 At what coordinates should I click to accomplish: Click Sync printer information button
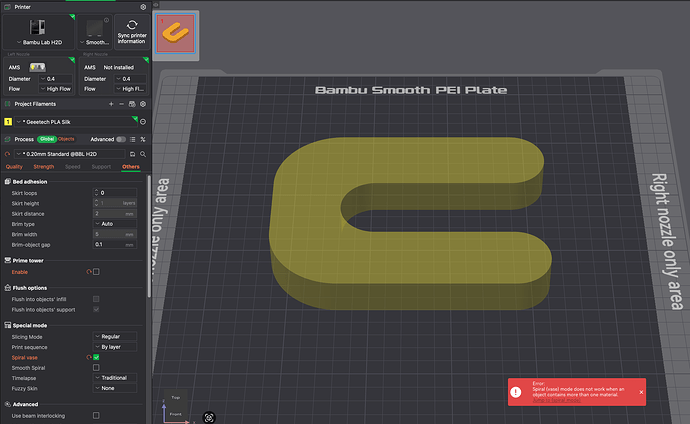[131, 30]
